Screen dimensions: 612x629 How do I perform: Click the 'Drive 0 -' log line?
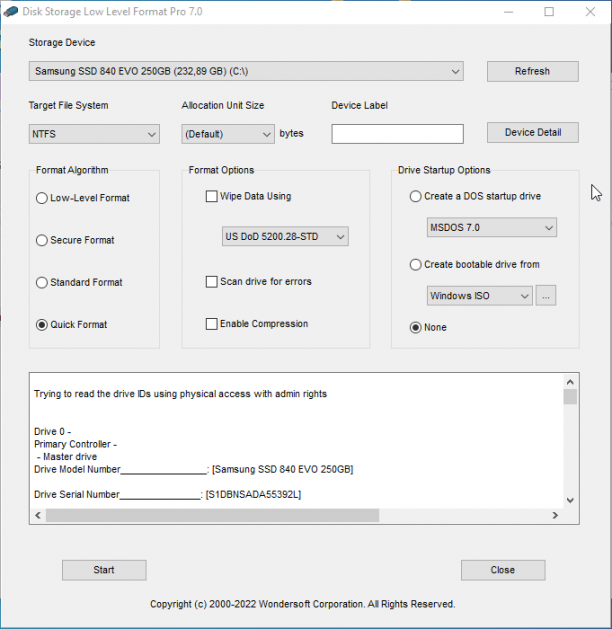pos(53,432)
